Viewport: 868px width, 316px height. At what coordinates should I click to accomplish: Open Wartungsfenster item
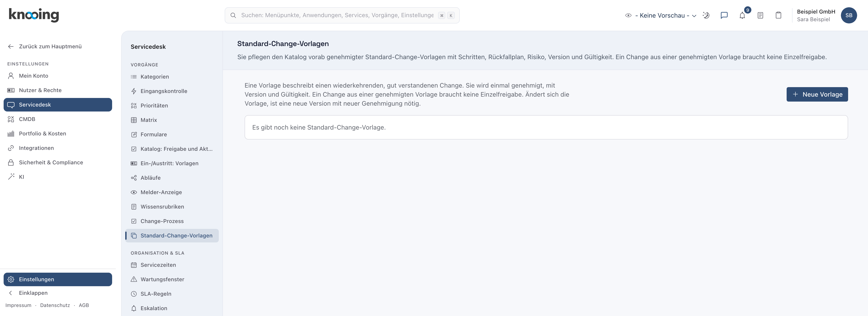(172, 280)
